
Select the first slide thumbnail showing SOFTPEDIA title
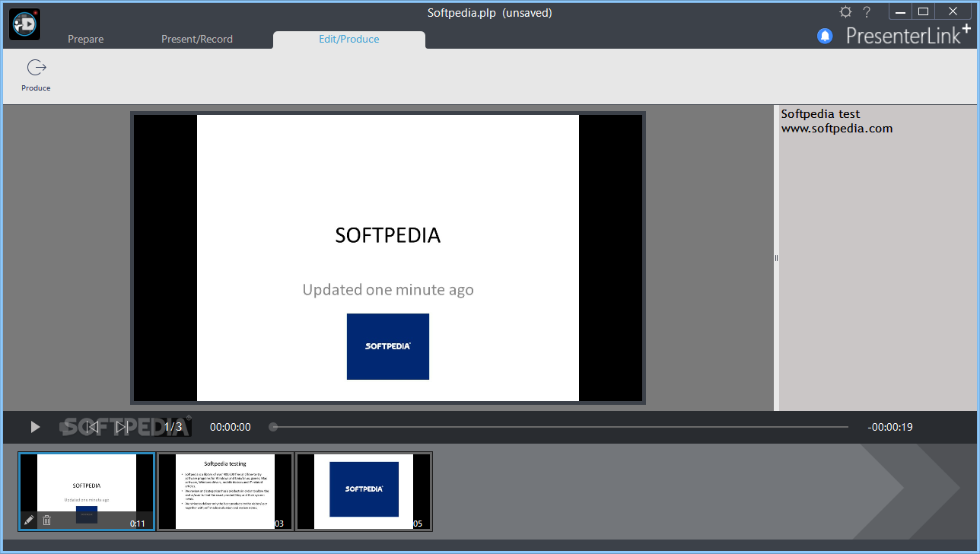(87, 492)
